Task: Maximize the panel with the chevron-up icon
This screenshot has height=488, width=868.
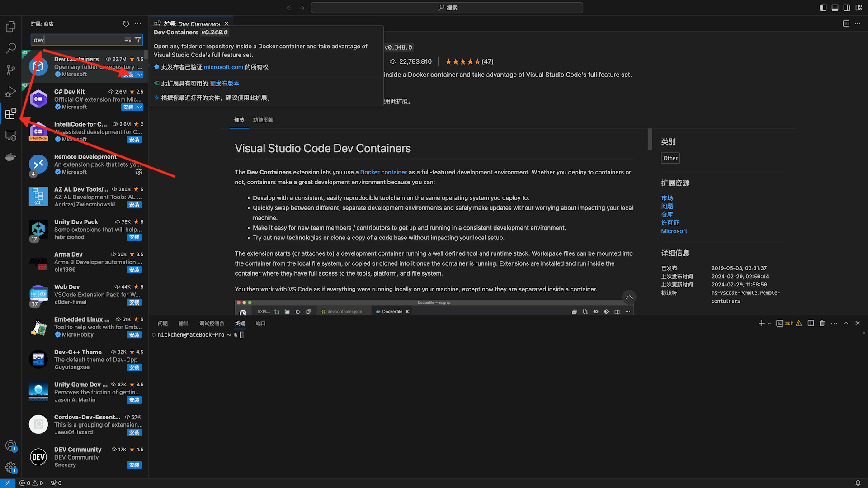Action: point(846,323)
